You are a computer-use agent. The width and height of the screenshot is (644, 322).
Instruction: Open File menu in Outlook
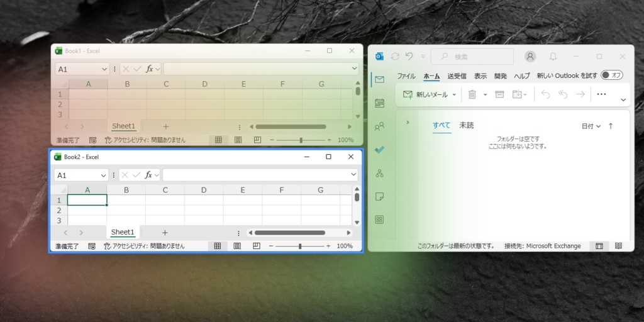(x=406, y=76)
